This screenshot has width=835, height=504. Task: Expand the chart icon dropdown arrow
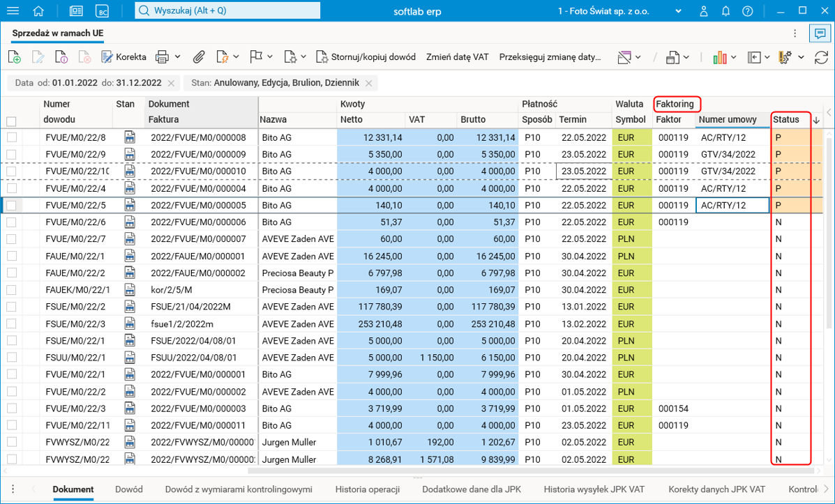tap(735, 57)
